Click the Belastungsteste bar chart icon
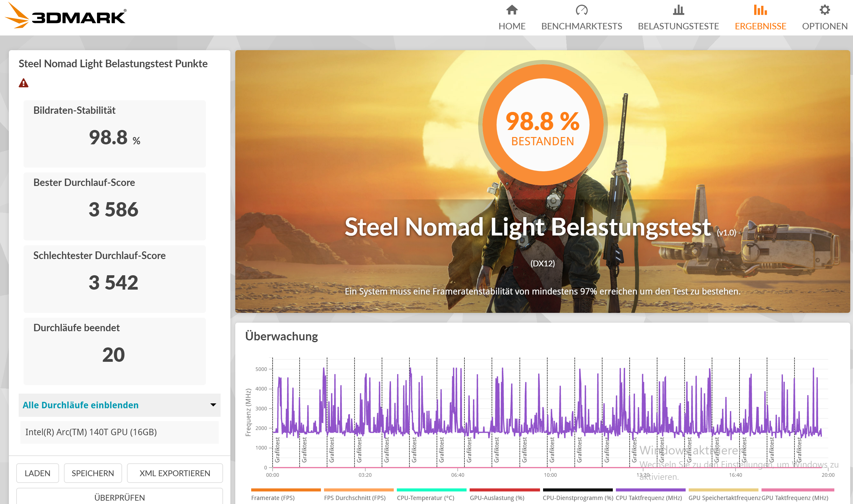The image size is (853, 504). 678,10
